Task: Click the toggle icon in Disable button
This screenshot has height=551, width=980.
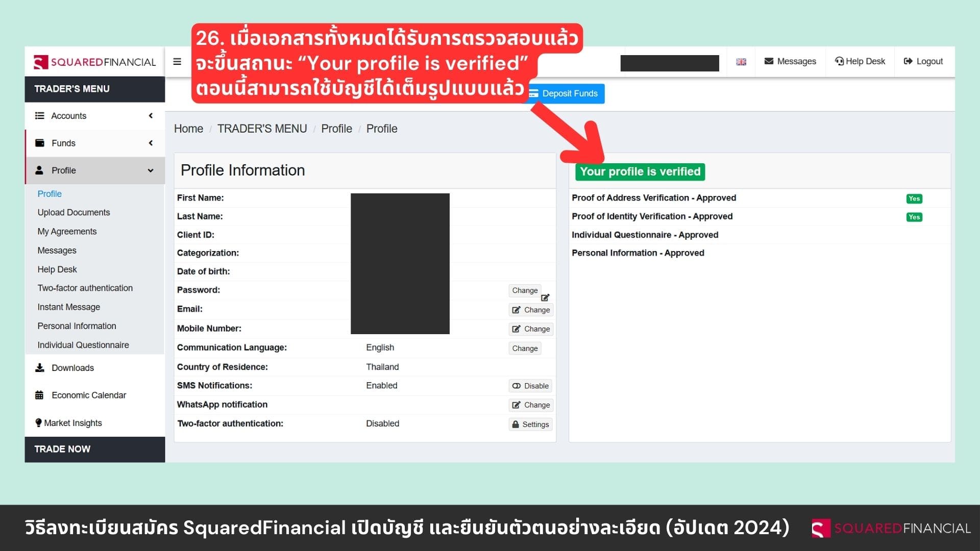Action: 516,386
